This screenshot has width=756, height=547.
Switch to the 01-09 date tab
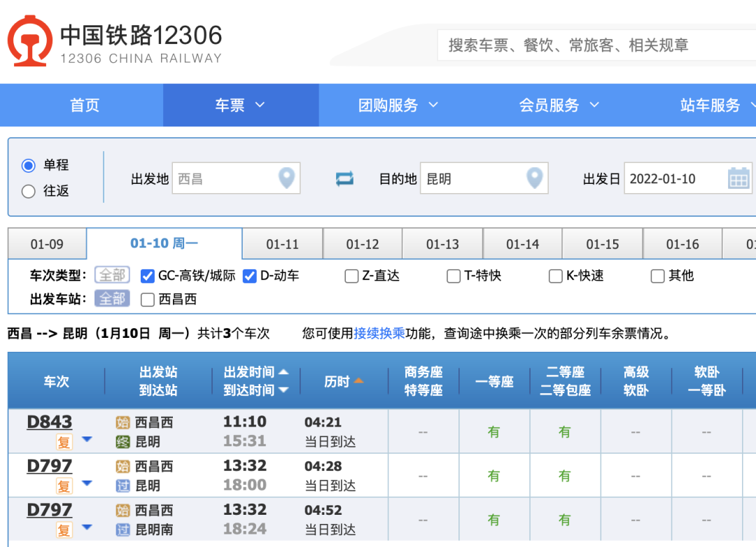pyautogui.click(x=47, y=244)
